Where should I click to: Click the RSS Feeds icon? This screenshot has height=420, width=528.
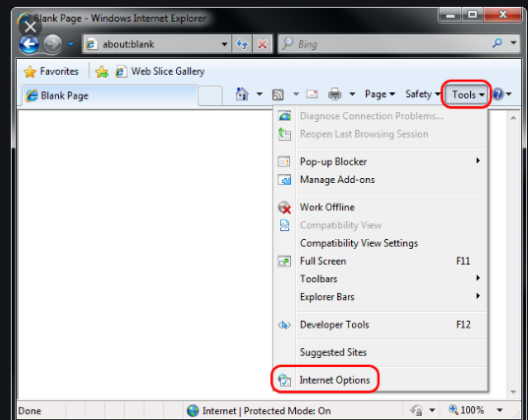278,94
